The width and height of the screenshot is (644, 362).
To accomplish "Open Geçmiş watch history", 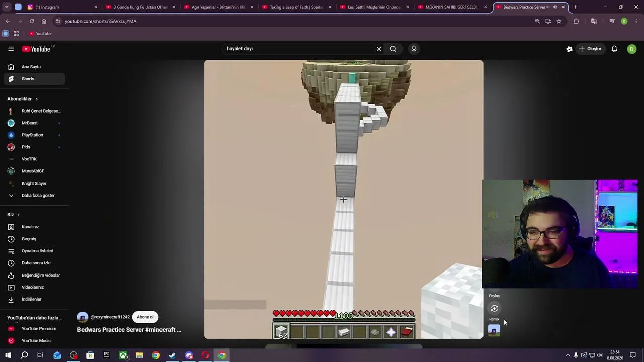I will click(x=35, y=239).
